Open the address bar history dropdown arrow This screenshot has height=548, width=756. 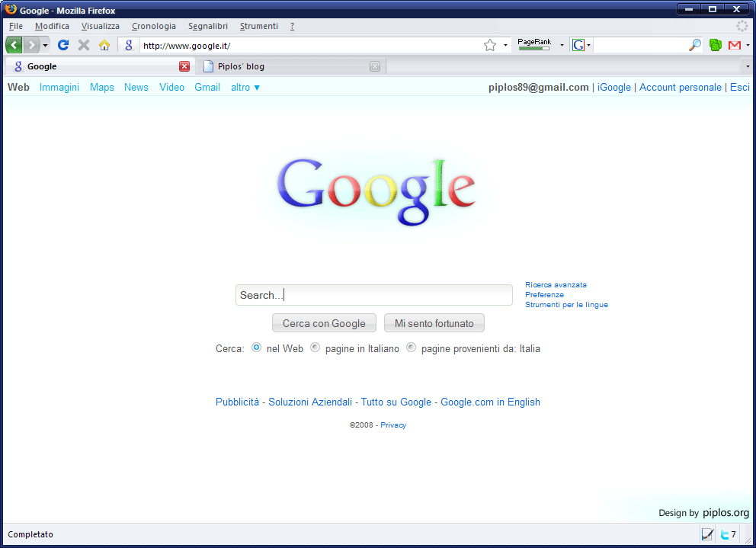[x=505, y=45]
